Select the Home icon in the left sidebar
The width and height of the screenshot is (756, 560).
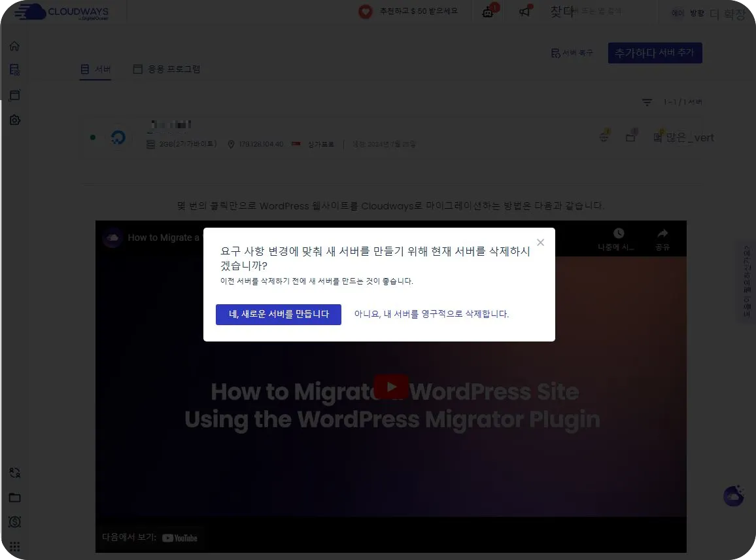pos(14,46)
